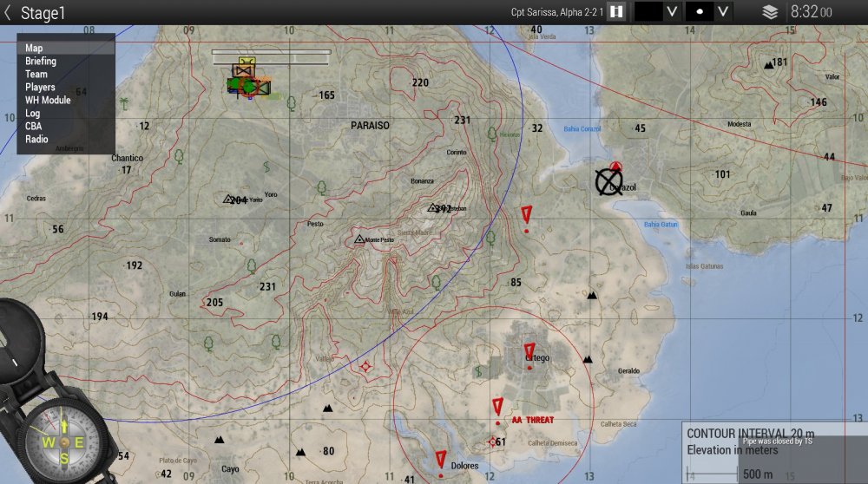868x484 pixels.
Task: Click the yellow unit marker at the airfield
Action: [244, 69]
